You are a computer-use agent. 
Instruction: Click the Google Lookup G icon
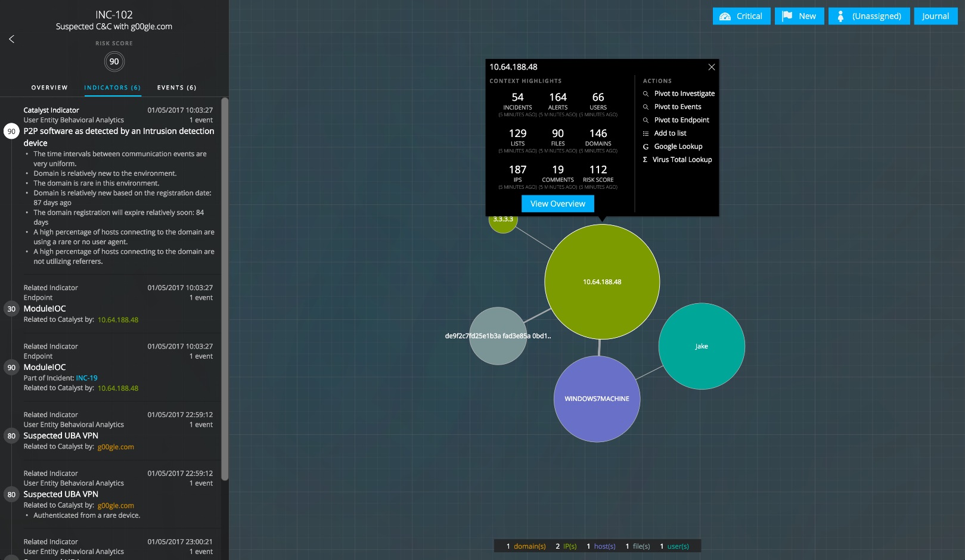[646, 147]
